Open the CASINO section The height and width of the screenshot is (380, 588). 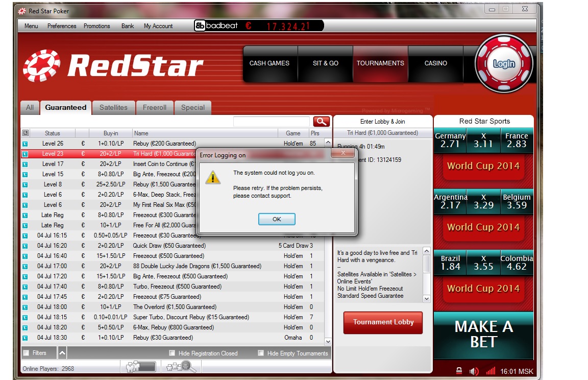tap(436, 63)
